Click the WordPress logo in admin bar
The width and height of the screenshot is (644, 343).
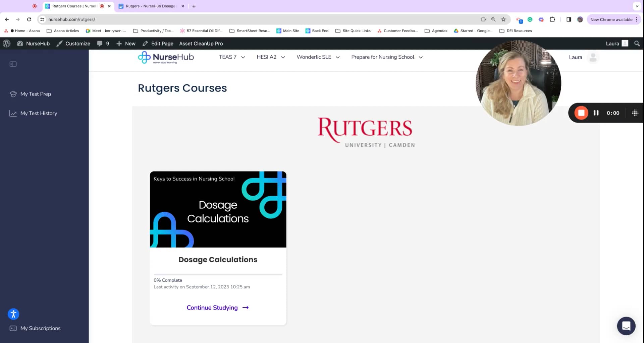[x=6, y=44]
